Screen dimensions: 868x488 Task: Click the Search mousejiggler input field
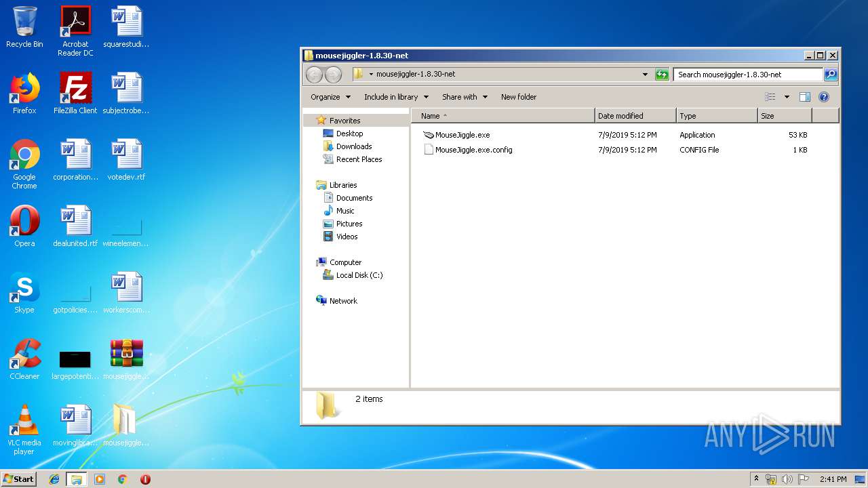(748, 75)
